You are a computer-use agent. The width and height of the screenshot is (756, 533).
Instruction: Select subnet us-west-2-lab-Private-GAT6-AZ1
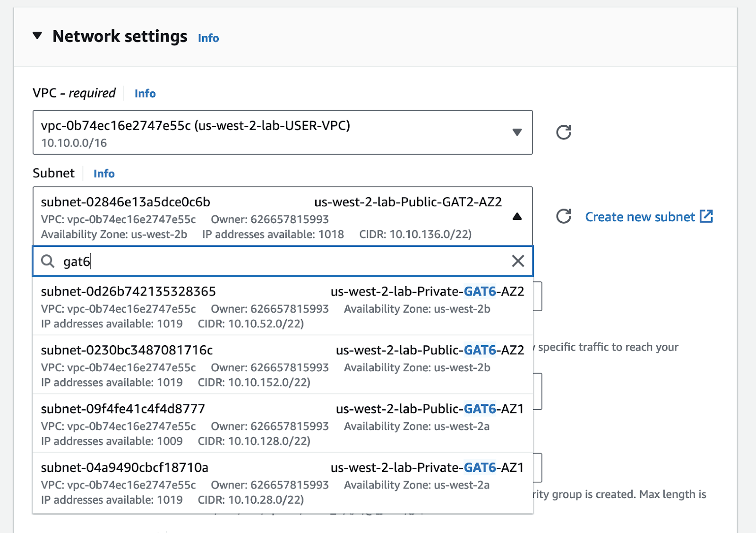282,482
